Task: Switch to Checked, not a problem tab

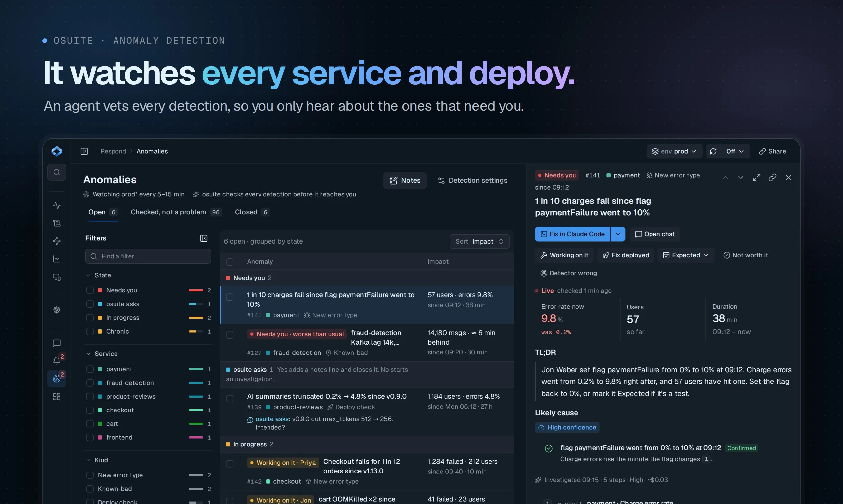Action: [176, 212]
